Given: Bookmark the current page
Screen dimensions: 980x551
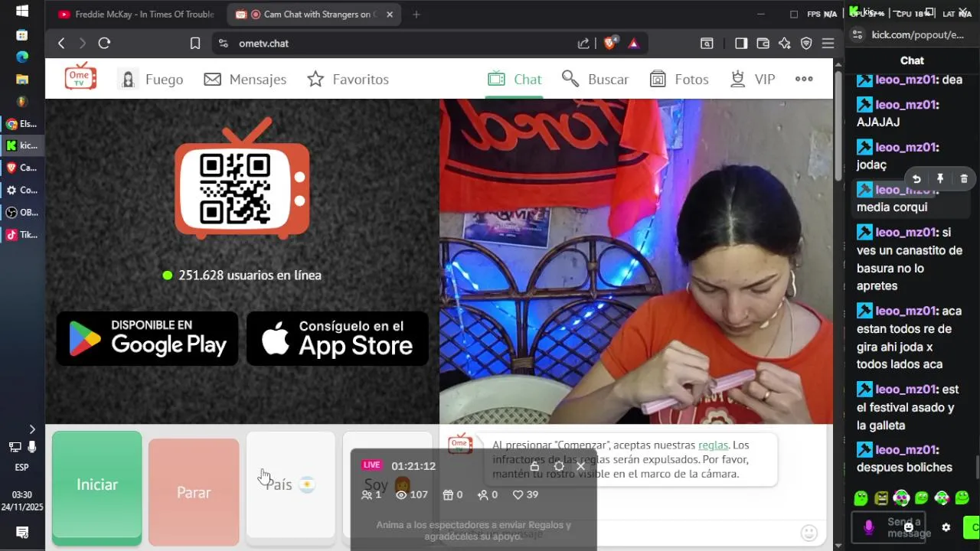Looking at the screenshot, I should 195,44.
